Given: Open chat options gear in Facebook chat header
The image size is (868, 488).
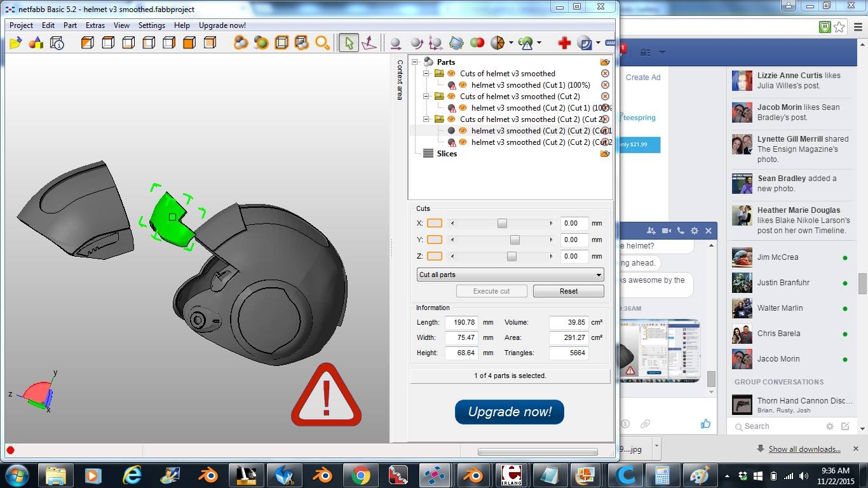Looking at the screenshot, I should (695, 231).
